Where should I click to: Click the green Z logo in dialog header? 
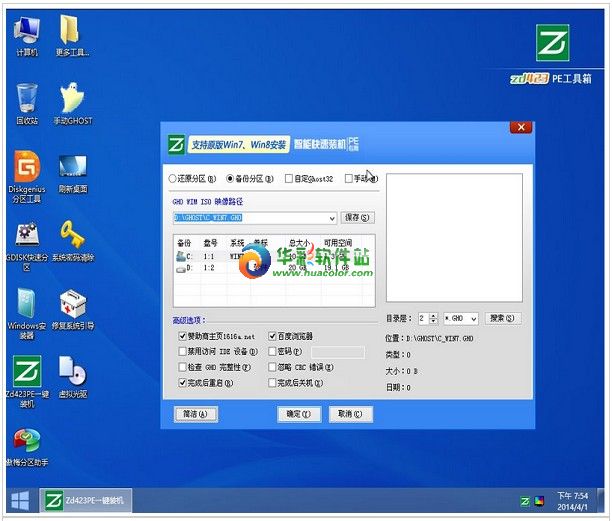coord(176,145)
